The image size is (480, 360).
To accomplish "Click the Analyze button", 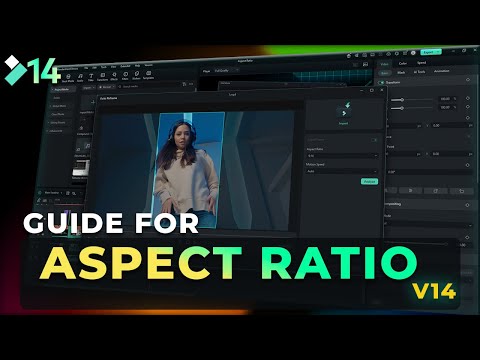I will pos(369,181).
